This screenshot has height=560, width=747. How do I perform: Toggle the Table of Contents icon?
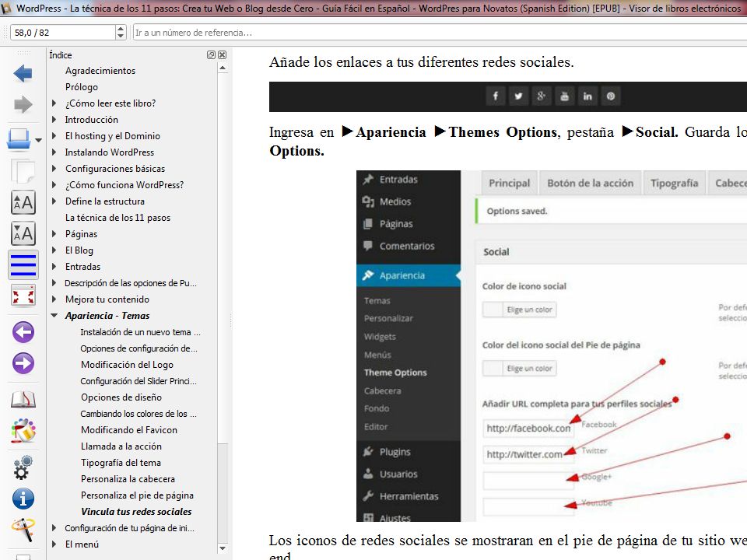point(23,264)
